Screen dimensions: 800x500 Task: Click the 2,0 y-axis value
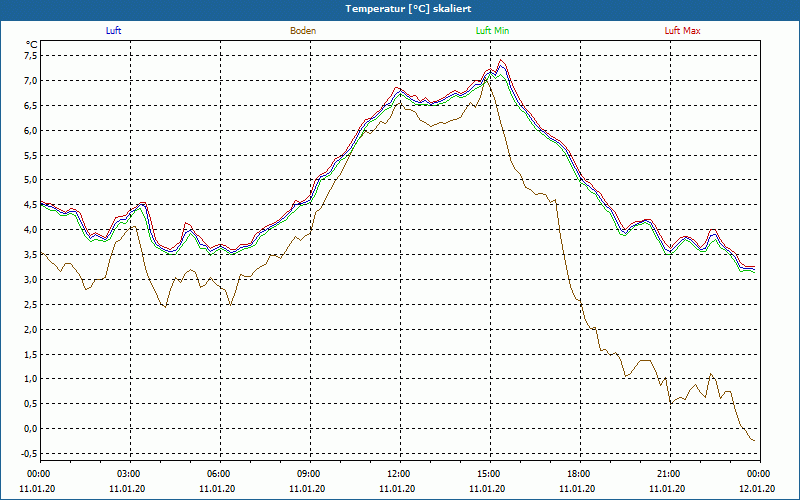click(x=30, y=329)
